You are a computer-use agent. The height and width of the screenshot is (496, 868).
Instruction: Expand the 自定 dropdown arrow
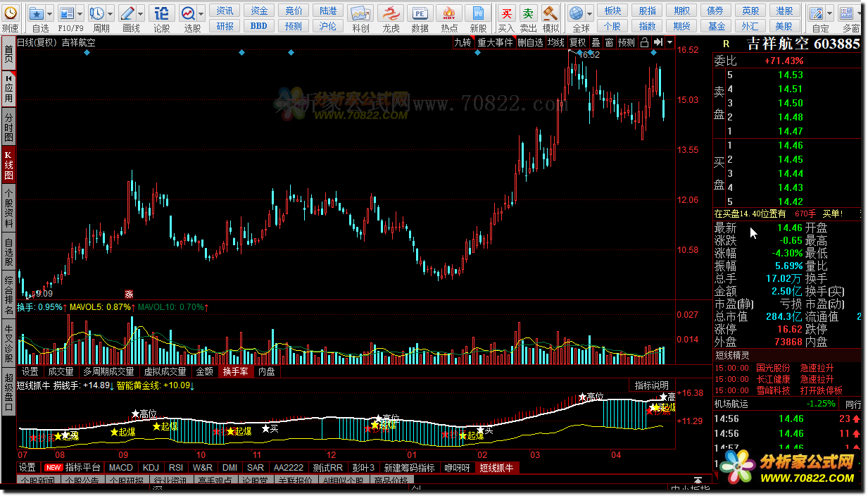830,13
